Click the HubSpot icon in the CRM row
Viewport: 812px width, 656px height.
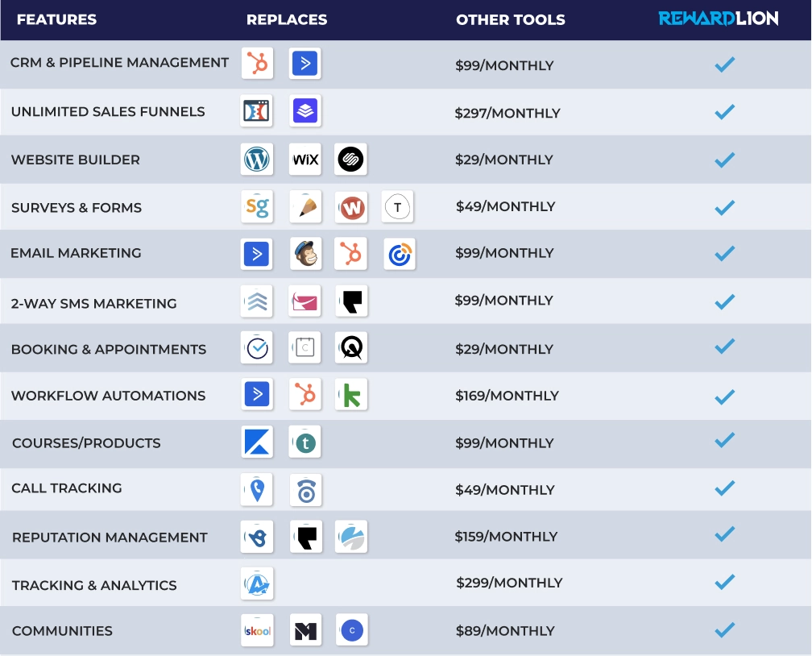[x=257, y=63]
